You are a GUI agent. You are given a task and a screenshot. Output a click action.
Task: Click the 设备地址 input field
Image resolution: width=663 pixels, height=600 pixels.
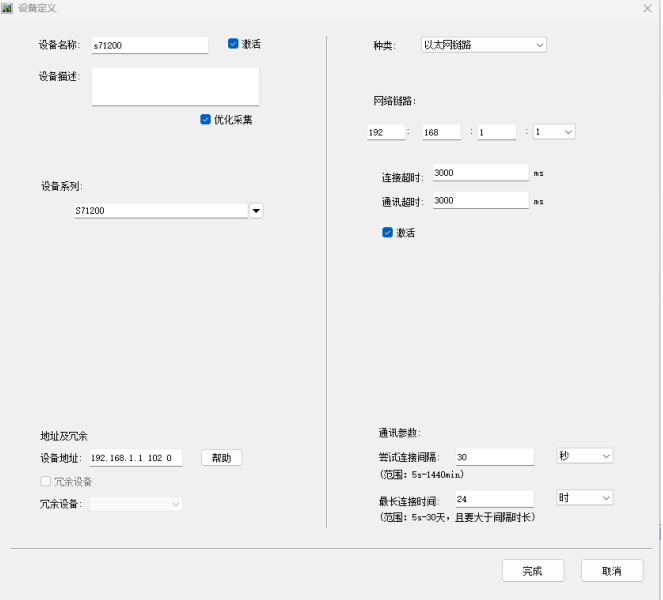(x=136, y=458)
